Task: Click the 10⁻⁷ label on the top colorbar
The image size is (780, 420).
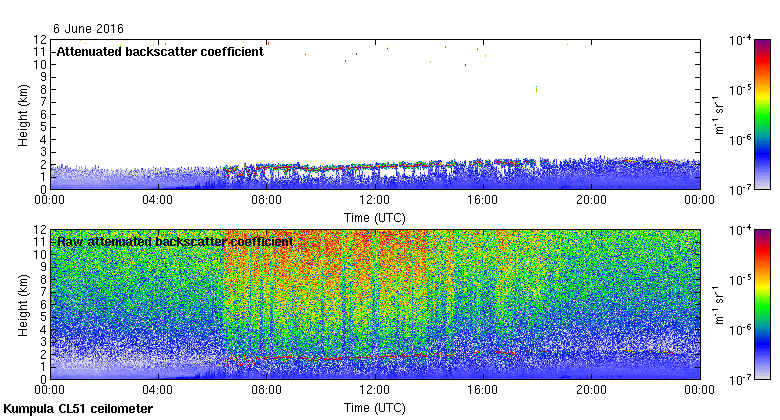Action: click(x=740, y=190)
